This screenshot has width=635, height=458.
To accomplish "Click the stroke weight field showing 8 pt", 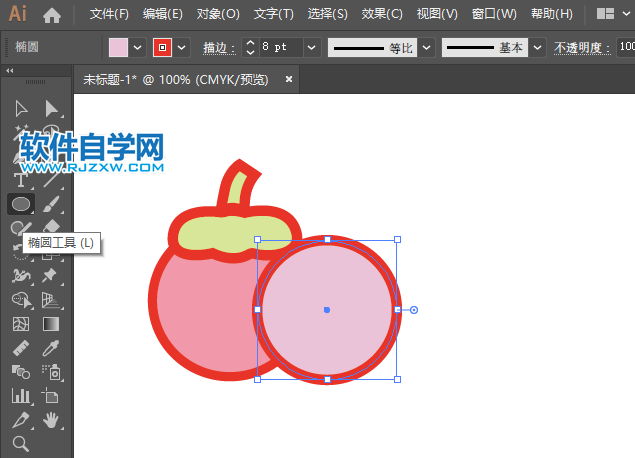I will pyautogui.click(x=281, y=47).
